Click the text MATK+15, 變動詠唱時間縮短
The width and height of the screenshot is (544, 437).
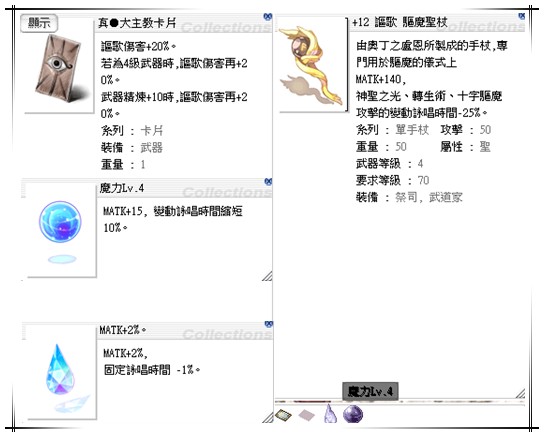(x=173, y=211)
